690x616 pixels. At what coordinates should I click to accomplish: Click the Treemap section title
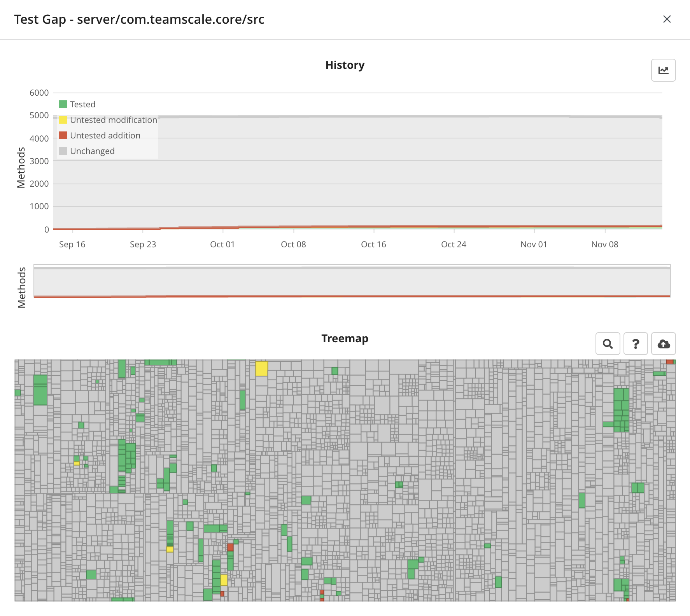[345, 338]
